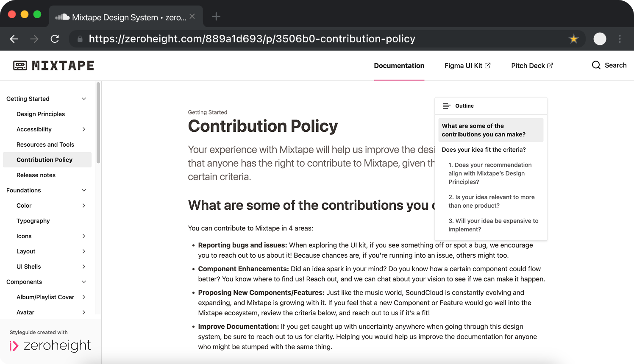Jump to 'Is your idea relevant' outline item
Image resolution: width=634 pixels, height=364 pixels.
[x=492, y=201]
